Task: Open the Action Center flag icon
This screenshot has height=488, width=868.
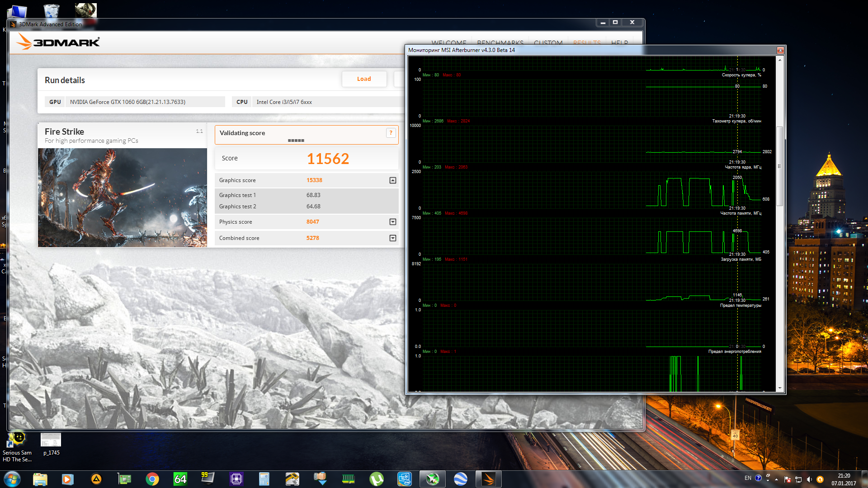Action: coord(788,479)
